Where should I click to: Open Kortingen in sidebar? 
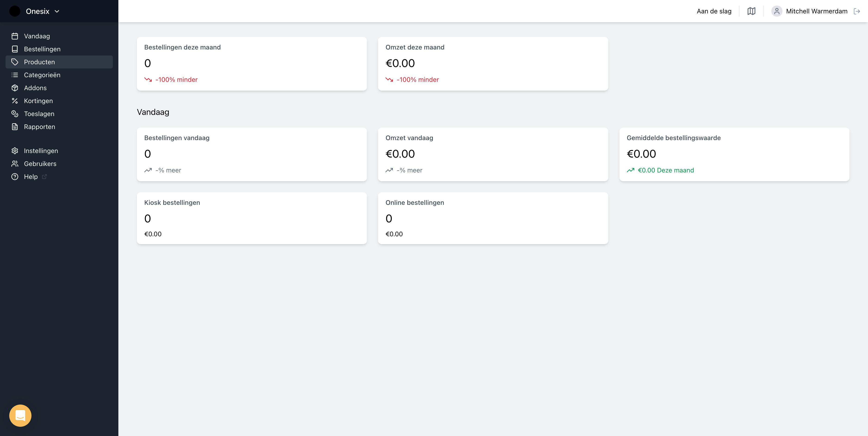point(59,101)
